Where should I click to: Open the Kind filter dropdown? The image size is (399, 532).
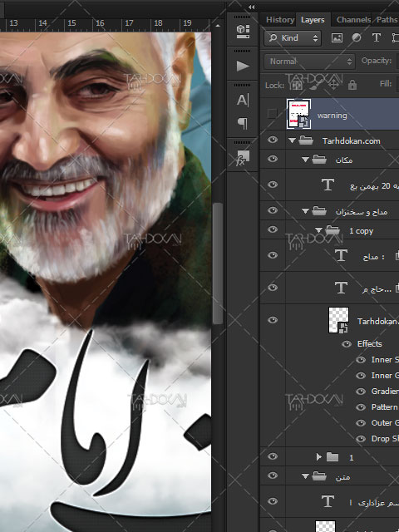(x=293, y=37)
